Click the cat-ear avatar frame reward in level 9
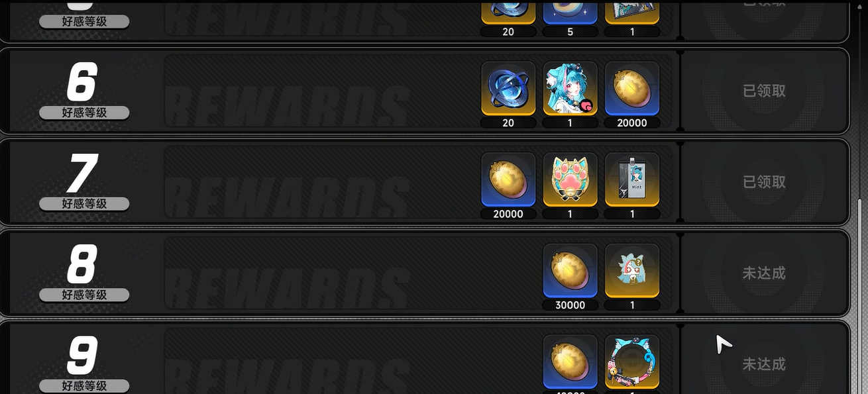This screenshot has height=394, width=868. [x=632, y=362]
